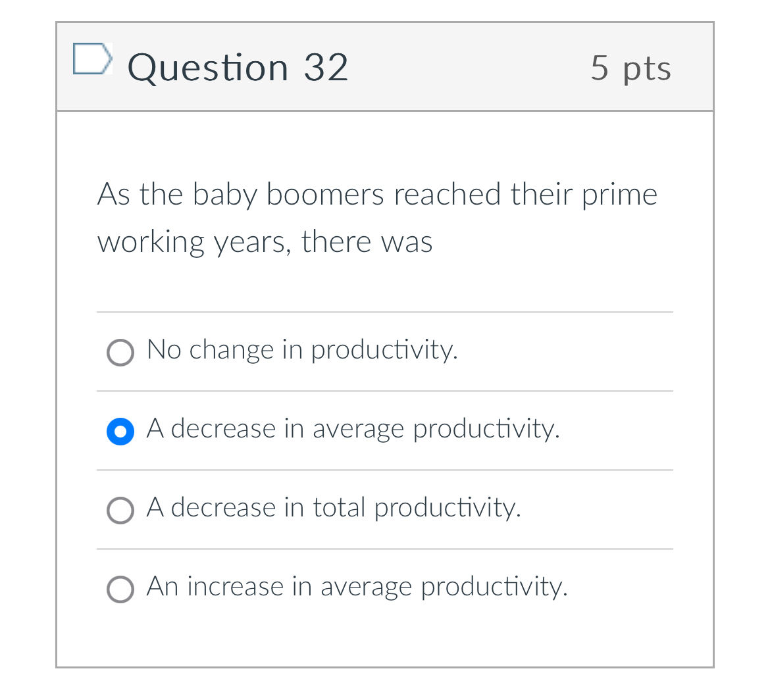Select the "No change in productivity" radio button
The height and width of the screenshot is (700, 770).
pyautogui.click(x=120, y=353)
